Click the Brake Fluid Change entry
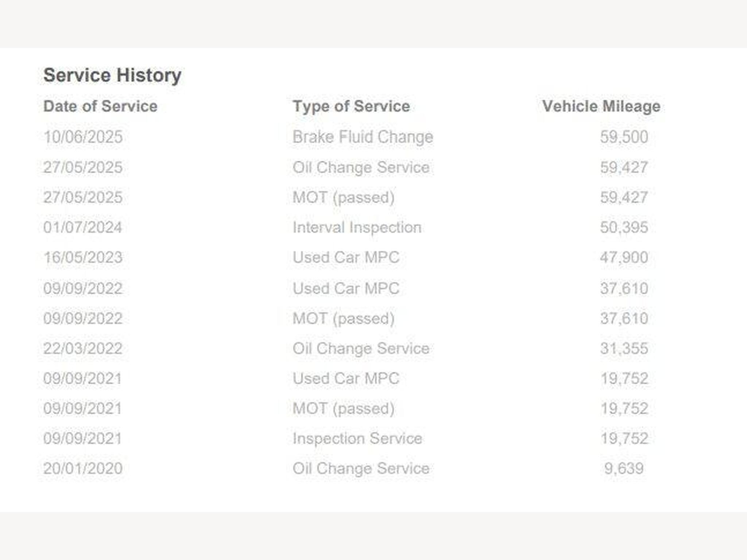The width and height of the screenshot is (747, 560). pos(363,137)
